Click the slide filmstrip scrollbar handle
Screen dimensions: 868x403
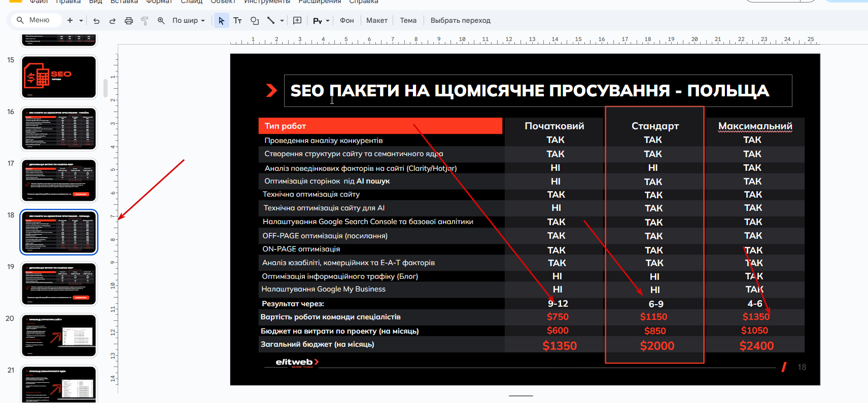[106, 88]
